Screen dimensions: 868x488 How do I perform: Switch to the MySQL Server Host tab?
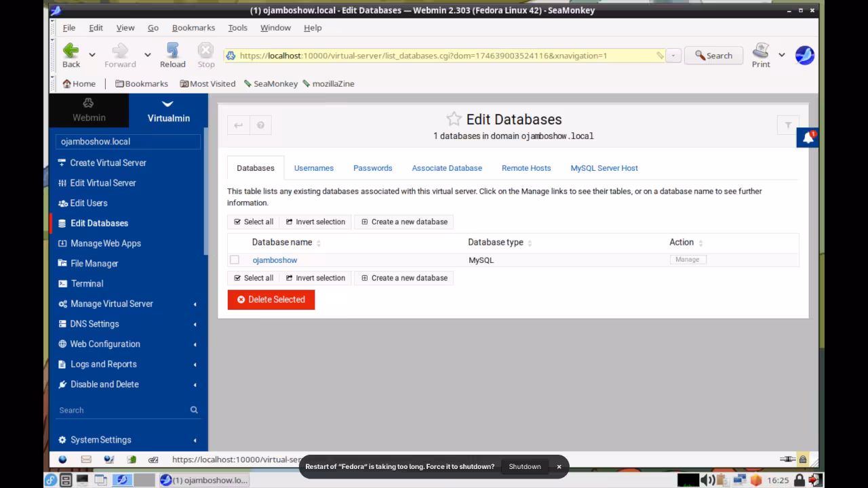tap(604, 168)
